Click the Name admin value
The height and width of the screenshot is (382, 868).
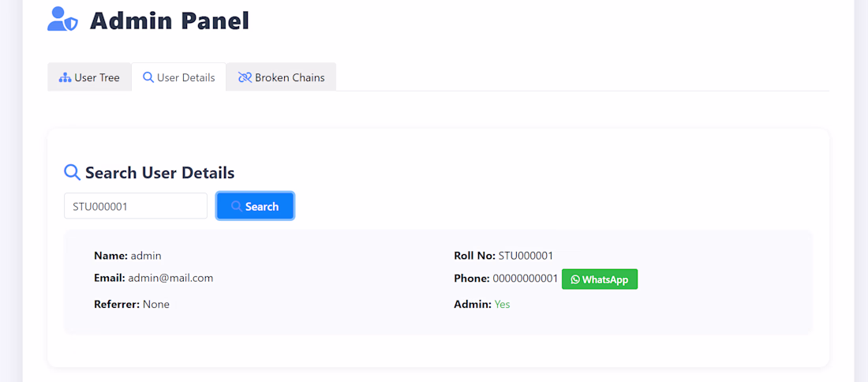146,256
